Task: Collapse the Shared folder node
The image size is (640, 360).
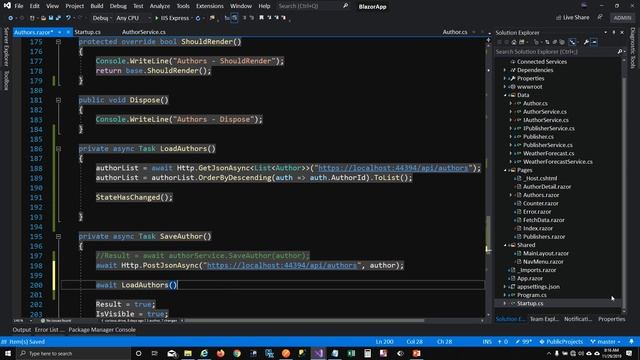Action: (x=505, y=245)
